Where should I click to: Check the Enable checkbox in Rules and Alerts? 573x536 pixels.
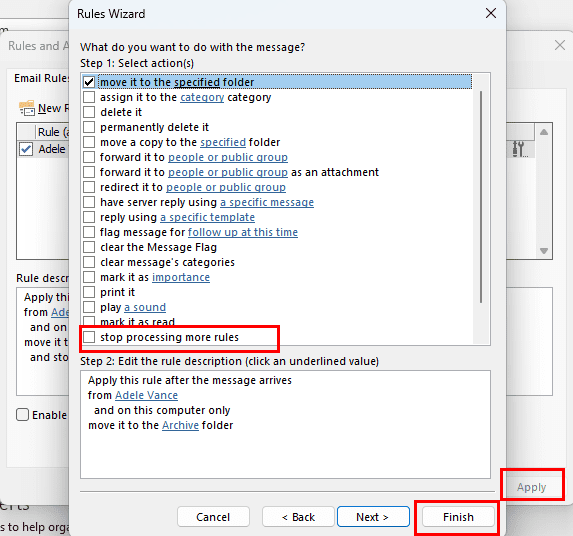[22, 415]
